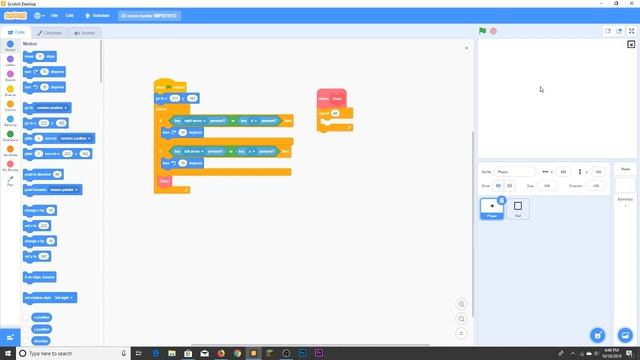
Task: Switch to the Costumes tab
Action: (x=50, y=33)
